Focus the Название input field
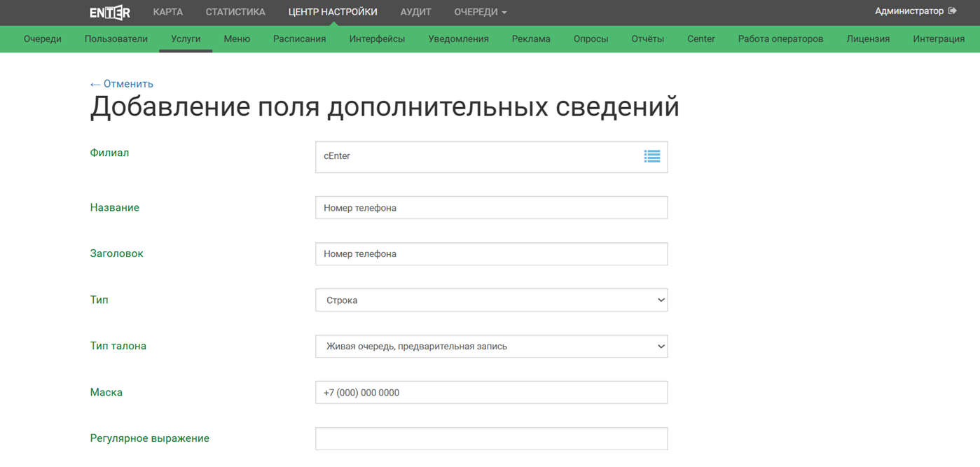The height and width of the screenshot is (467, 980). tap(490, 208)
